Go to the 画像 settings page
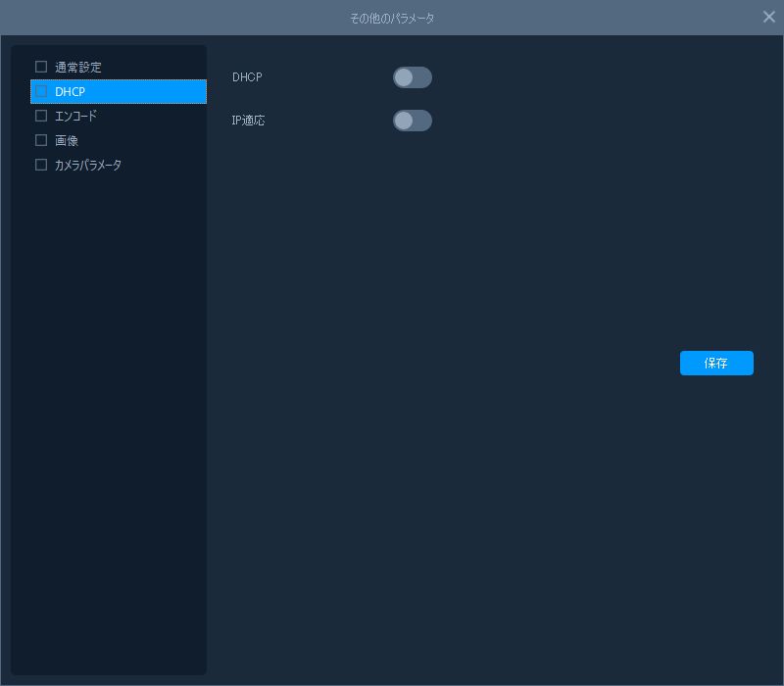 [x=67, y=141]
